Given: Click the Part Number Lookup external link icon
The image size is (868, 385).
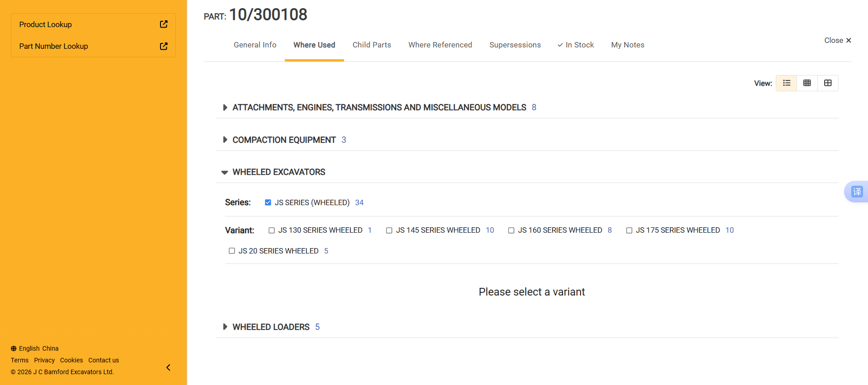Looking at the screenshot, I should [164, 46].
